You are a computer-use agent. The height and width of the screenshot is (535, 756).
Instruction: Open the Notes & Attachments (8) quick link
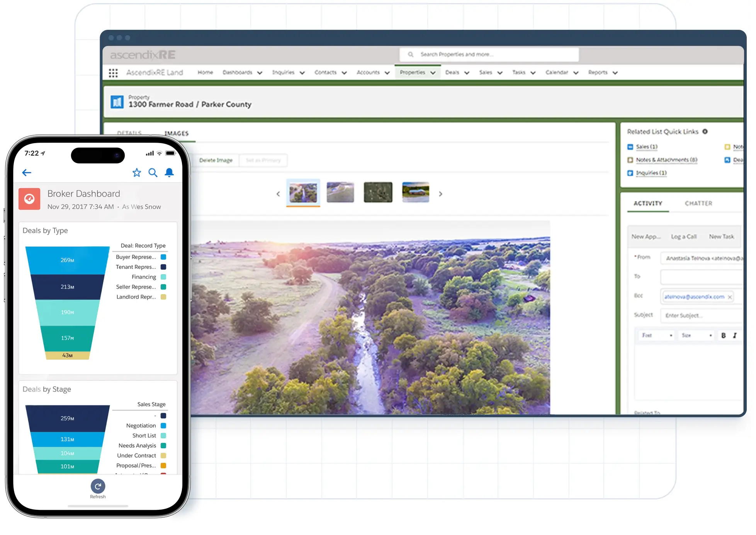[x=667, y=160]
